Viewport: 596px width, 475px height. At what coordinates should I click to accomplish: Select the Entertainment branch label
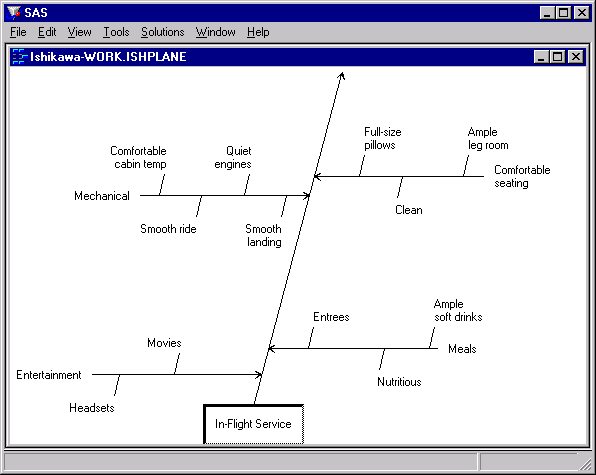pos(49,375)
